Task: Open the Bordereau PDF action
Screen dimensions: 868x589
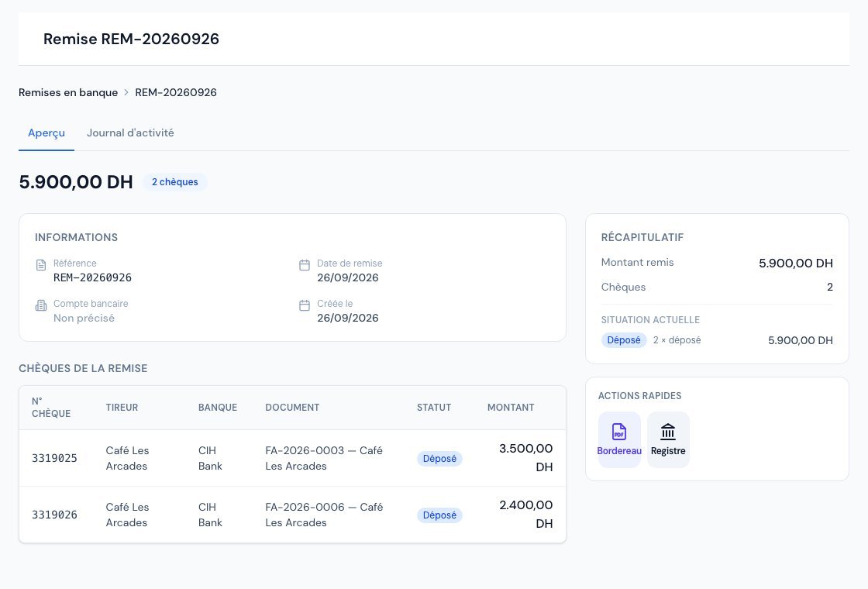Action: tap(619, 439)
